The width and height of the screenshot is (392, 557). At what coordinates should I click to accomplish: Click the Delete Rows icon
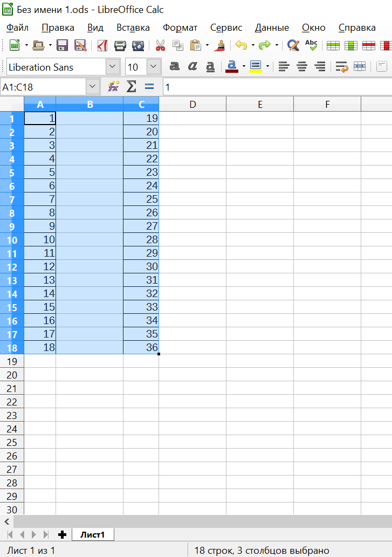tap(369, 45)
